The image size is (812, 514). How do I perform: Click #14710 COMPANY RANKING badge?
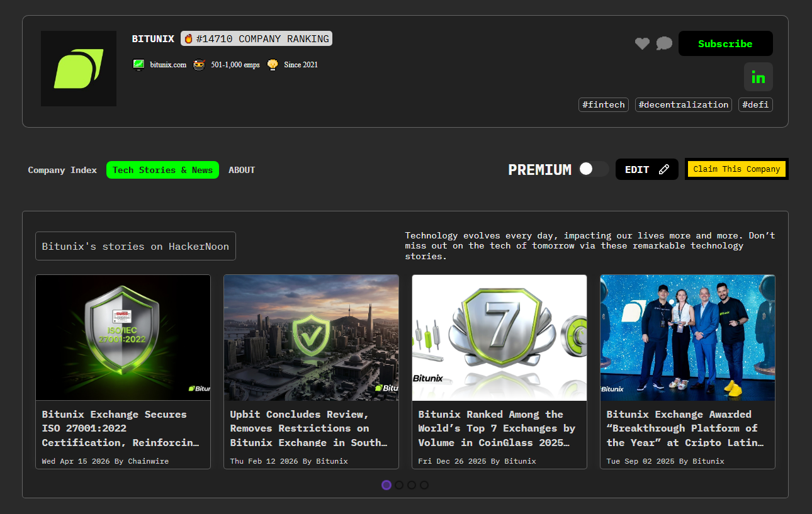coord(257,39)
